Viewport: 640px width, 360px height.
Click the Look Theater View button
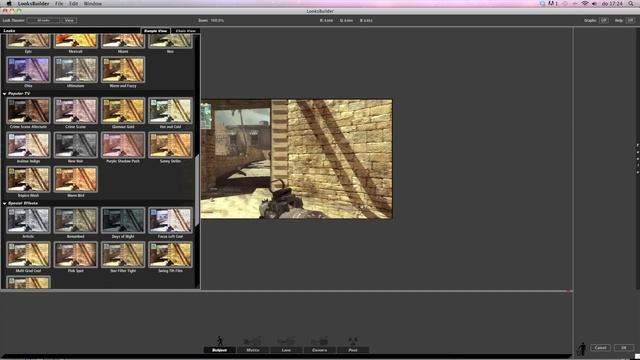[x=69, y=20]
